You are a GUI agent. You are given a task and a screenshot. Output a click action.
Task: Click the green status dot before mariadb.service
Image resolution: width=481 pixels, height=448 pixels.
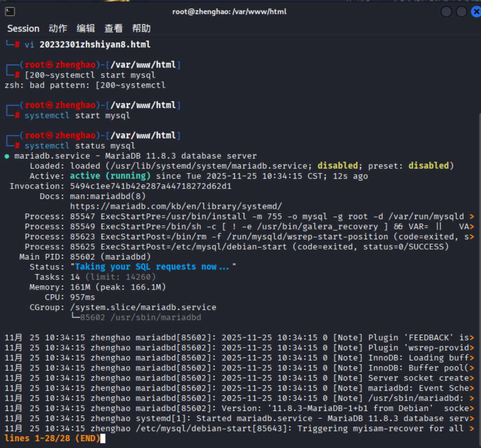(x=7, y=156)
